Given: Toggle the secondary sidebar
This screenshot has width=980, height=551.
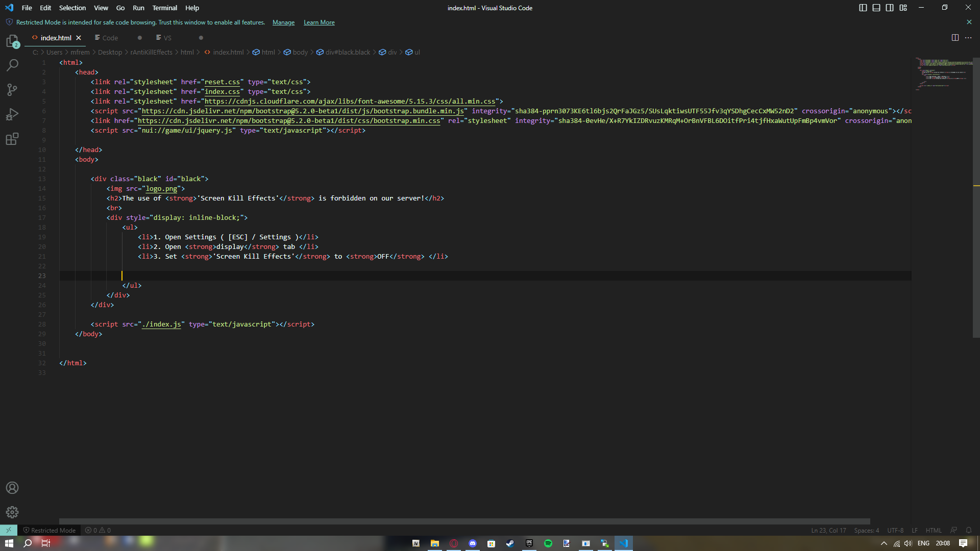Looking at the screenshot, I should click(889, 8).
